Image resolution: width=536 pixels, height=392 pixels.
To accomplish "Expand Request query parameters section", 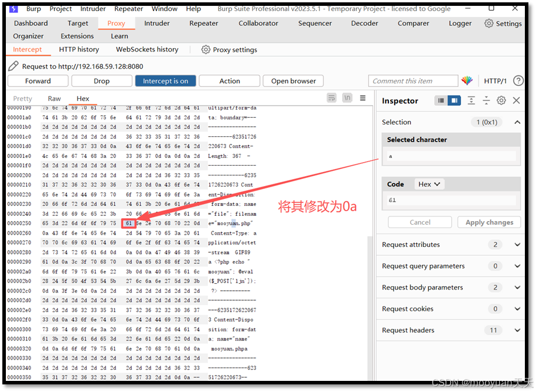I will click(x=517, y=266).
